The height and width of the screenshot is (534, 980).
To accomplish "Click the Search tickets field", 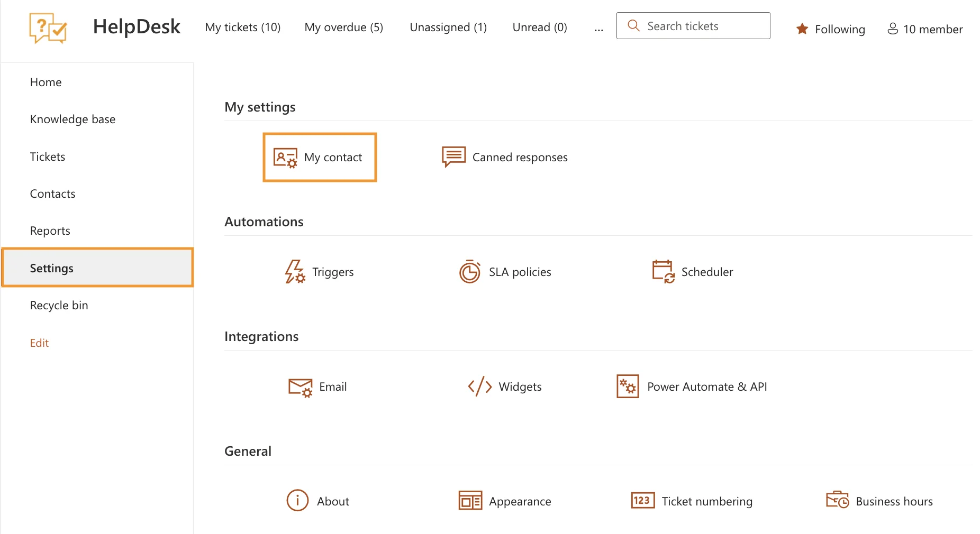I will pyautogui.click(x=693, y=25).
